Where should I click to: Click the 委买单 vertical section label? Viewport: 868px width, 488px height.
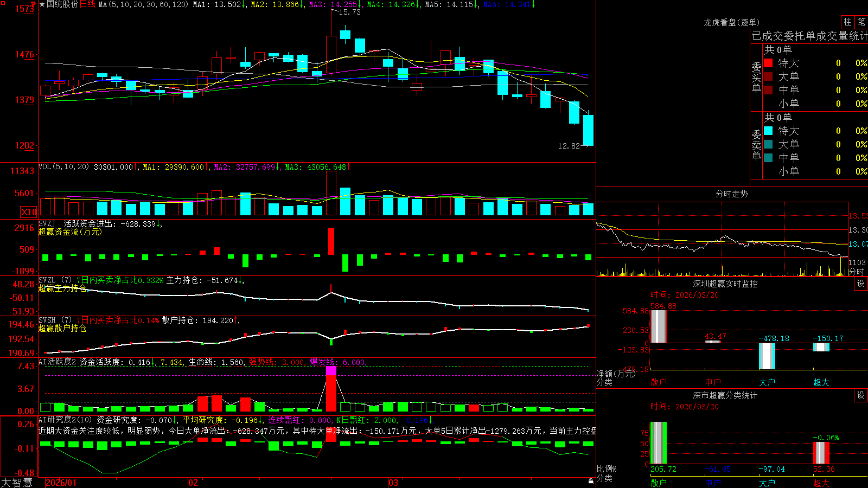756,77
